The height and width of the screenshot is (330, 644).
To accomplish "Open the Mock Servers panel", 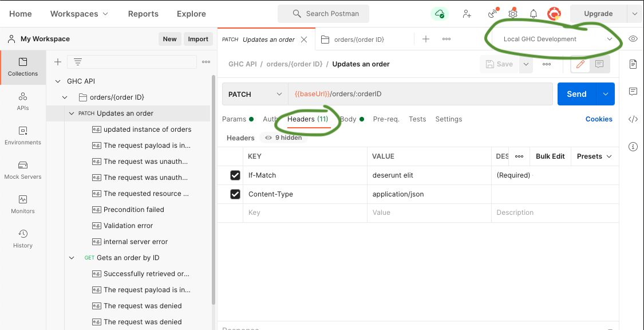I will pyautogui.click(x=23, y=171).
